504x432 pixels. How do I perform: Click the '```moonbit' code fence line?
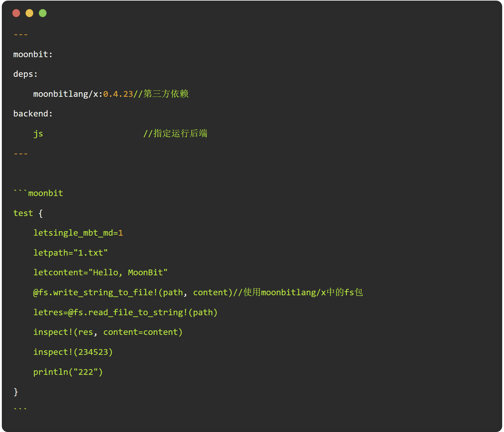[x=38, y=193]
